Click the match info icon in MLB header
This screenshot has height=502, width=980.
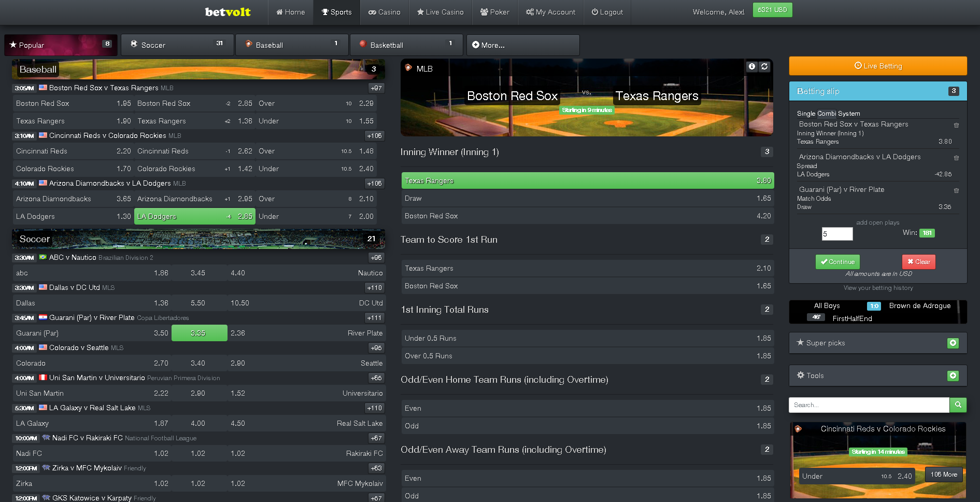point(751,66)
